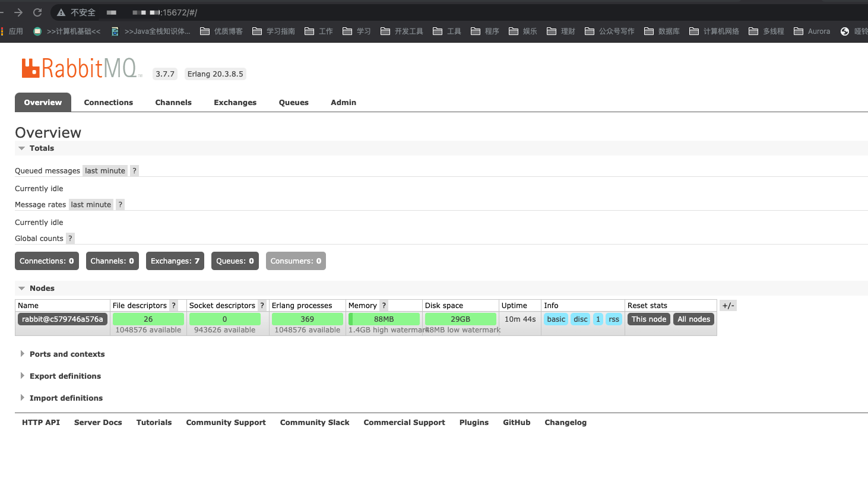Switch to the Exchanges tab
Image resolution: width=868 pixels, height=501 pixels.
point(235,103)
